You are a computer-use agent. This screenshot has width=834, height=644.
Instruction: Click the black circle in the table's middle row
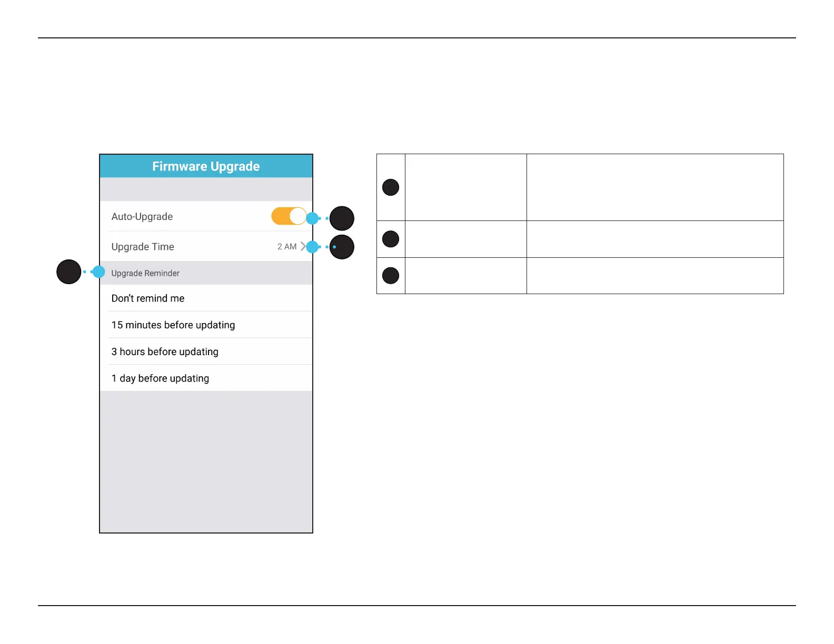pyautogui.click(x=391, y=239)
